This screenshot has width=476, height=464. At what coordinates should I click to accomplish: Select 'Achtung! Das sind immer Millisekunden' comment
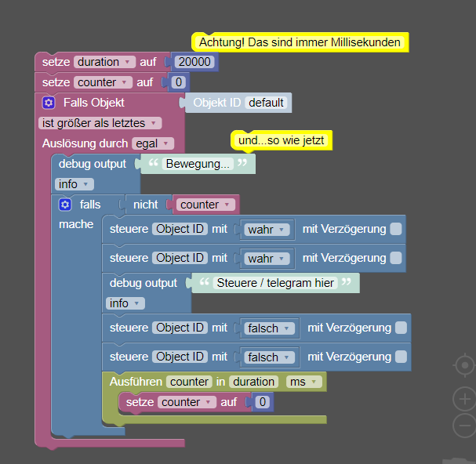tap(300, 42)
